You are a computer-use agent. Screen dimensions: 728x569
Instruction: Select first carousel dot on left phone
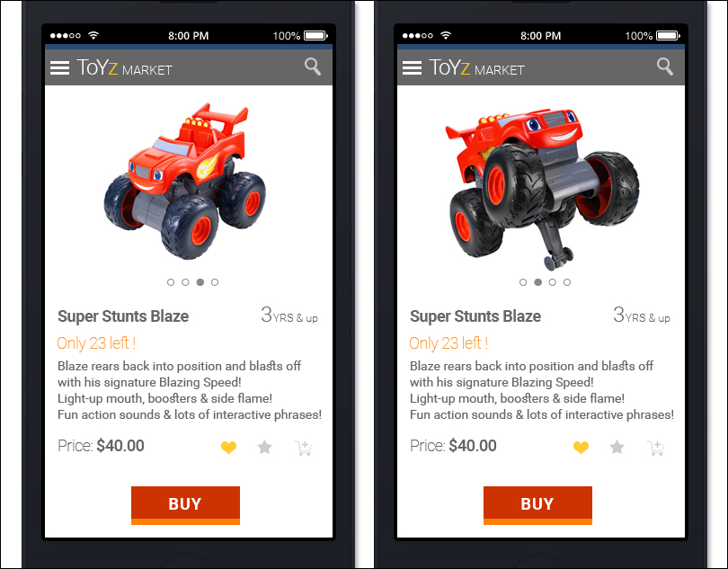171,282
